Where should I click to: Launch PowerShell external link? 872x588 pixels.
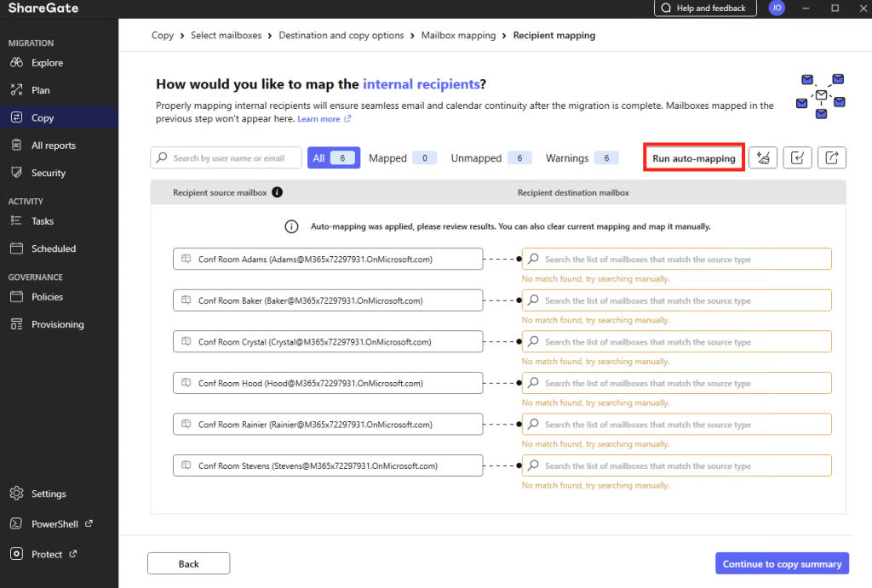[54, 524]
